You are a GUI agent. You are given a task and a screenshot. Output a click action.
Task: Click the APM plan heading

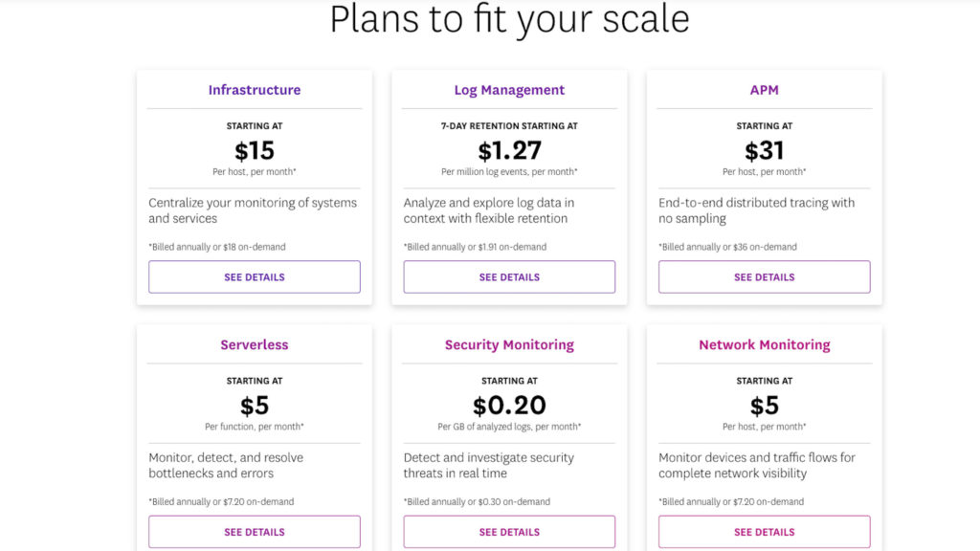pyautogui.click(x=765, y=90)
